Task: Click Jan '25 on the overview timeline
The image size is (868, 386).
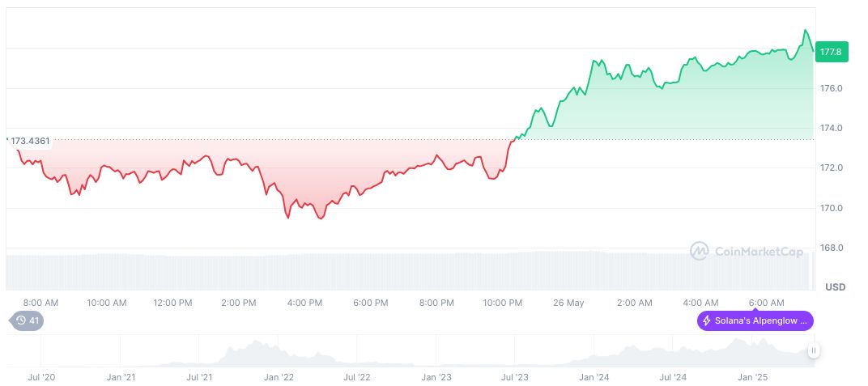Action: point(753,377)
